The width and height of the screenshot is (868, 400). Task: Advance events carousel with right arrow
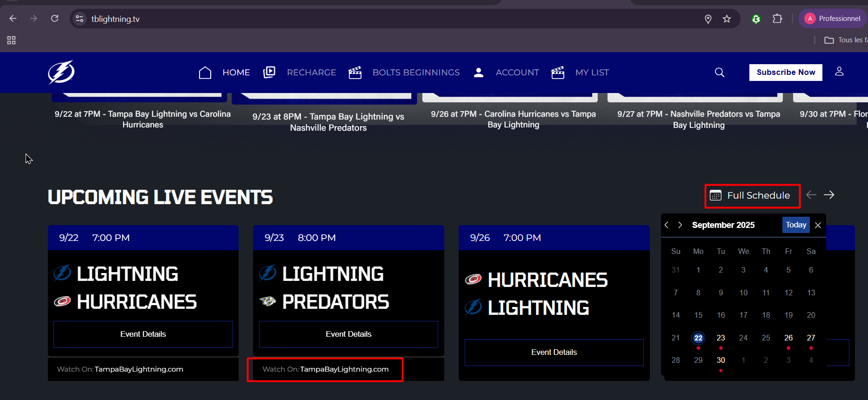(829, 195)
